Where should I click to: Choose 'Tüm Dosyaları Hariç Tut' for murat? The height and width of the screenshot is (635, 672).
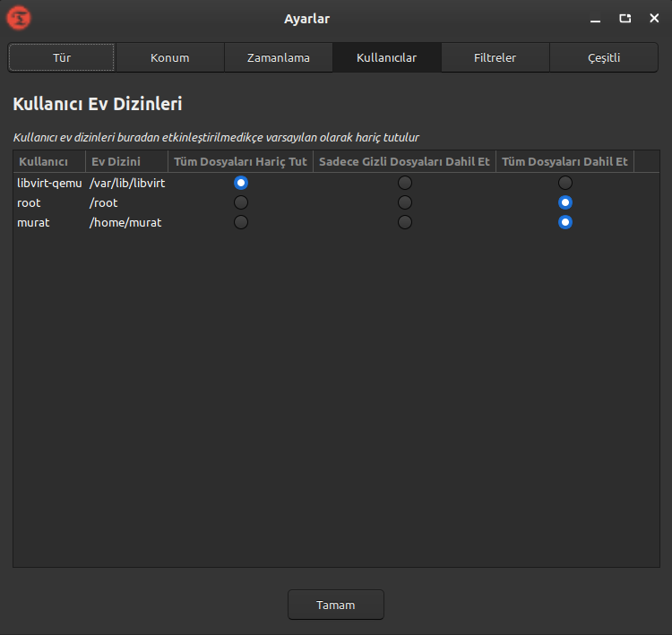[240, 222]
